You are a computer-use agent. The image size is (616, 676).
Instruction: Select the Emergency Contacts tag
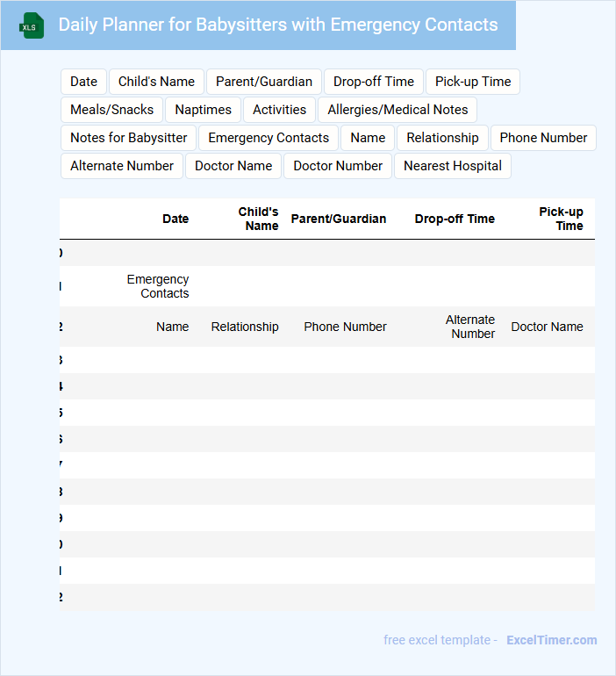click(269, 138)
